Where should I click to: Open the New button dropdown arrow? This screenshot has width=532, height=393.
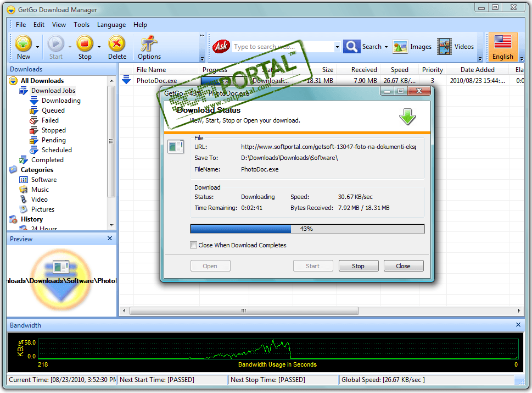(37, 47)
